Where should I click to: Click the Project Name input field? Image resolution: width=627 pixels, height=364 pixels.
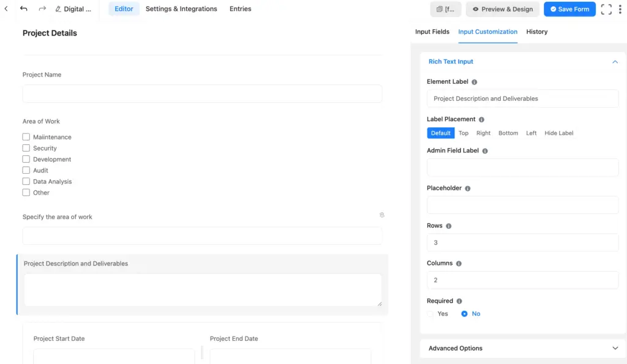tap(202, 94)
